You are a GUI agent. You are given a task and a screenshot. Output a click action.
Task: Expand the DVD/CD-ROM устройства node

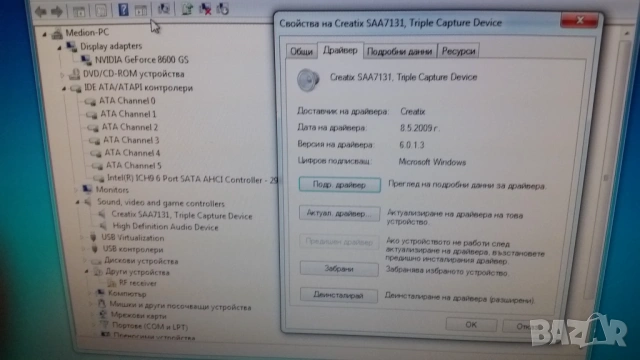click(62, 75)
